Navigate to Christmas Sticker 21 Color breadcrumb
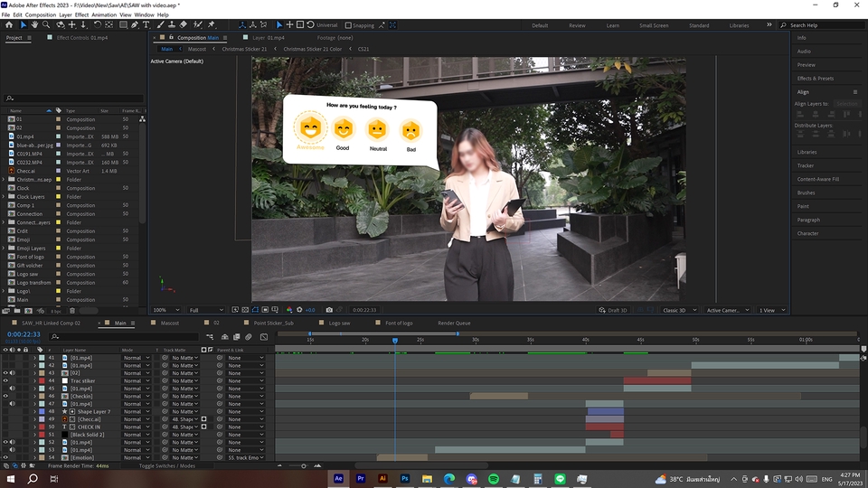The height and width of the screenshot is (488, 868). [x=312, y=49]
